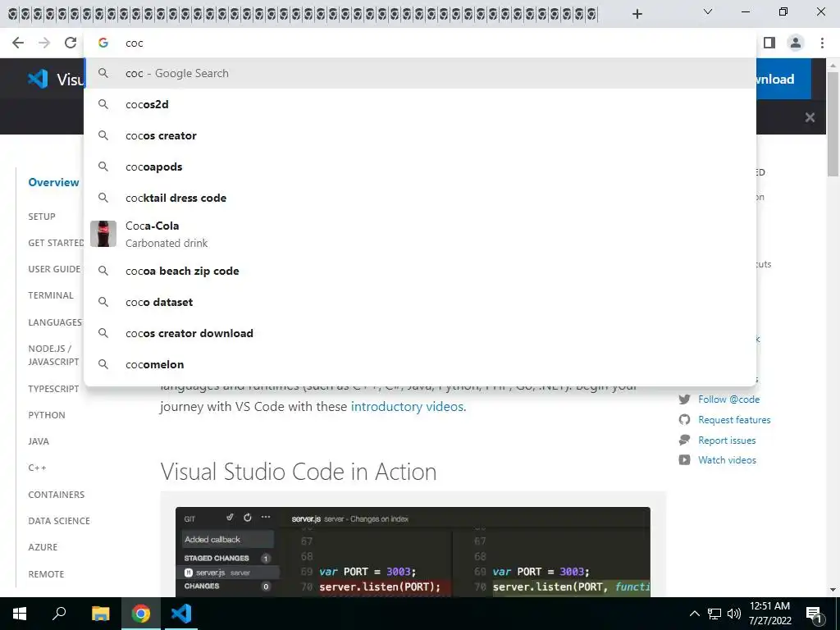Open File Explorer from the taskbar
This screenshot has width=840, height=630.
[x=100, y=614]
